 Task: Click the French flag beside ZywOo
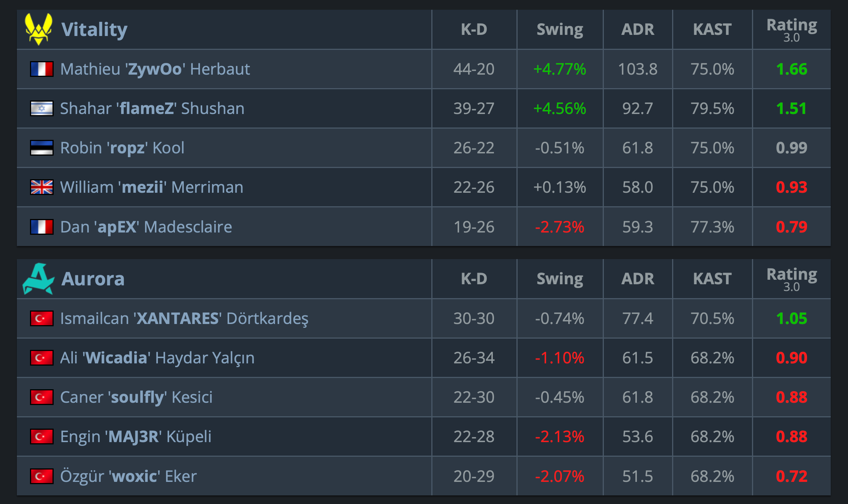click(42, 69)
